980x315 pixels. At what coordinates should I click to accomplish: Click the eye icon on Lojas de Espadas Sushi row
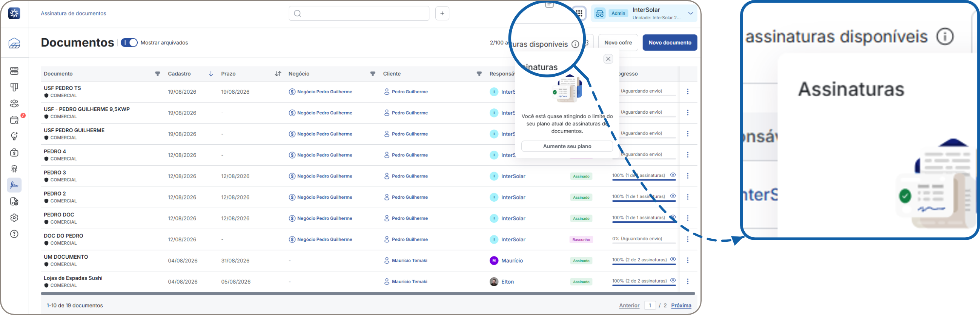tap(673, 280)
